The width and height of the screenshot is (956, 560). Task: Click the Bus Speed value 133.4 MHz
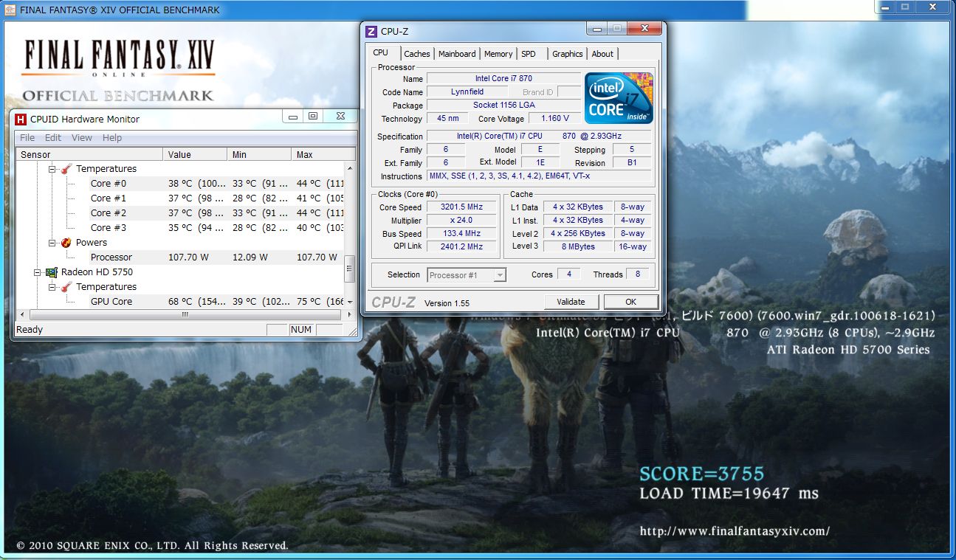[461, 234]
